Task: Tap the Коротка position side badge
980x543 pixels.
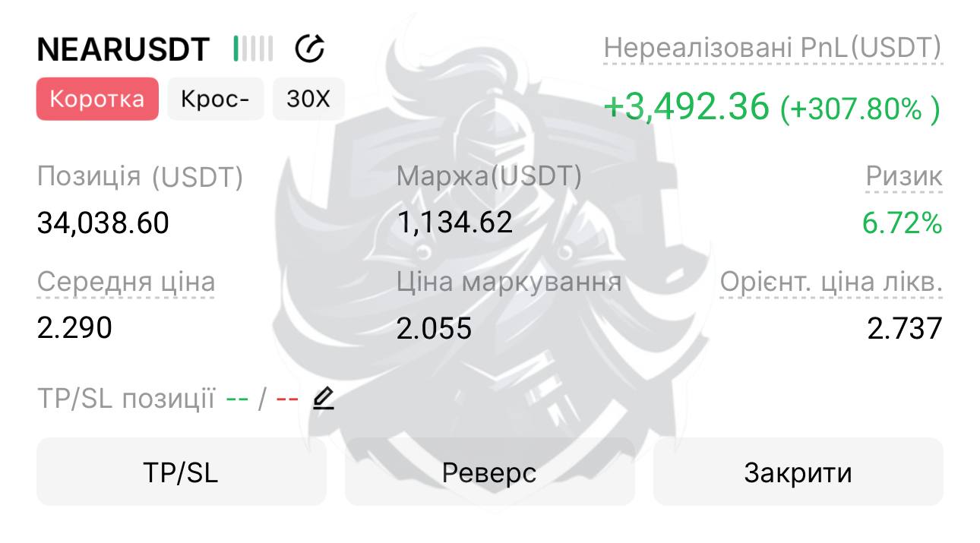Action: [x=97, y=99]
